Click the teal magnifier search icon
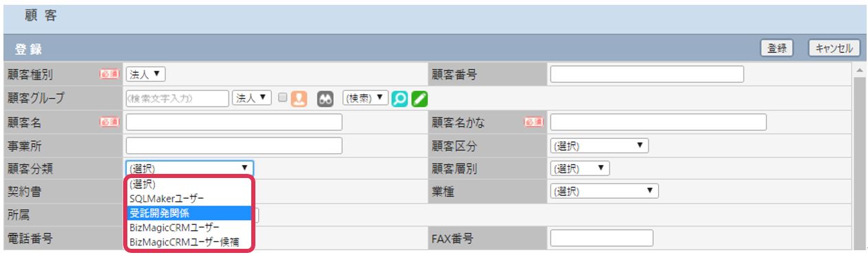Viewport: 868px width, 255px height. (x=400, y=98)
